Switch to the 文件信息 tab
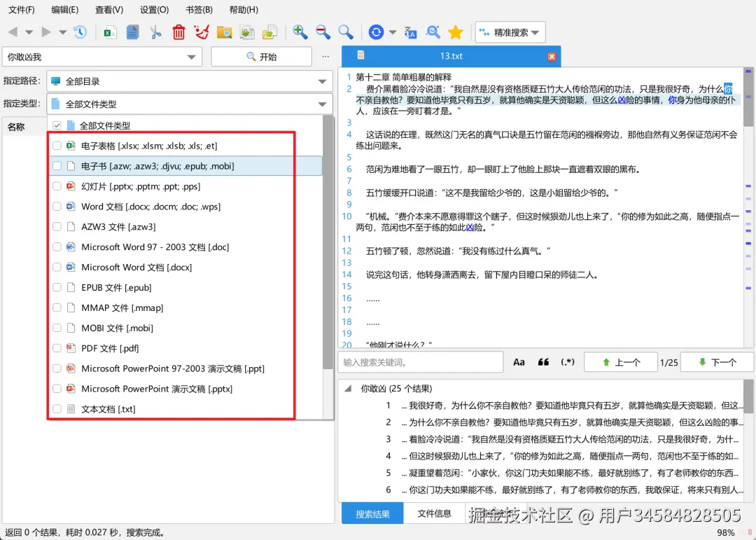This screenshot has height=540, width=756. (x=434, y=513)
